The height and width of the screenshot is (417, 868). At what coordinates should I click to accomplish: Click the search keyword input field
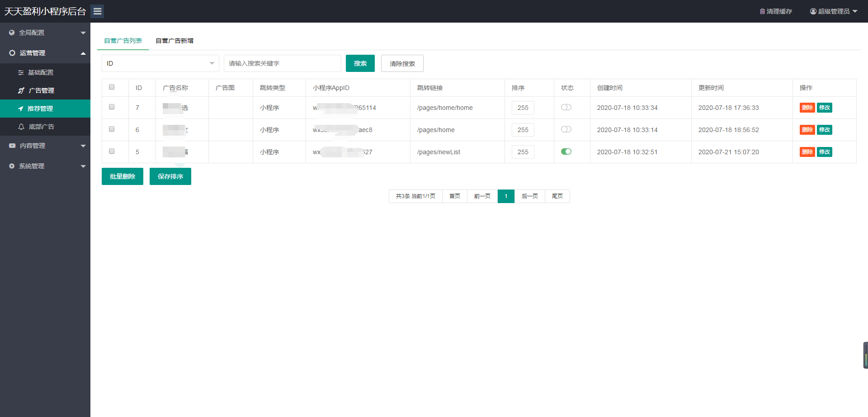[282, 63]
